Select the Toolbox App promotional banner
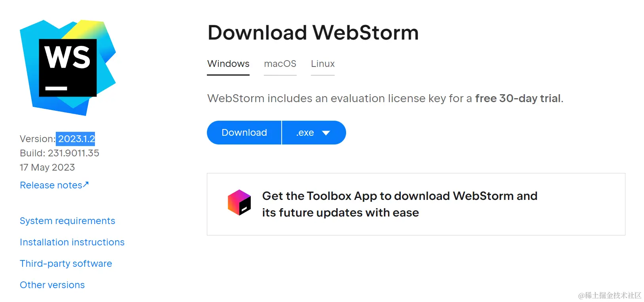Image resolution: width=644 pixels, height=302 pixels. (415, 204)
